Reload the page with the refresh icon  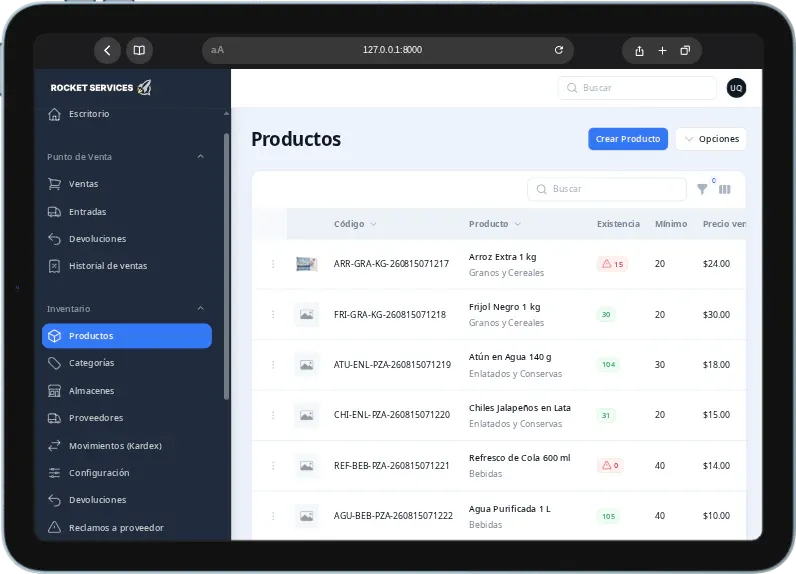(x=558, y=50)
